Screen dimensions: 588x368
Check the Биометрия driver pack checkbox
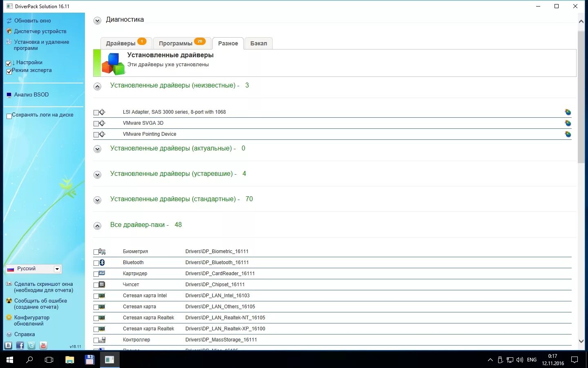pos(96,252)
